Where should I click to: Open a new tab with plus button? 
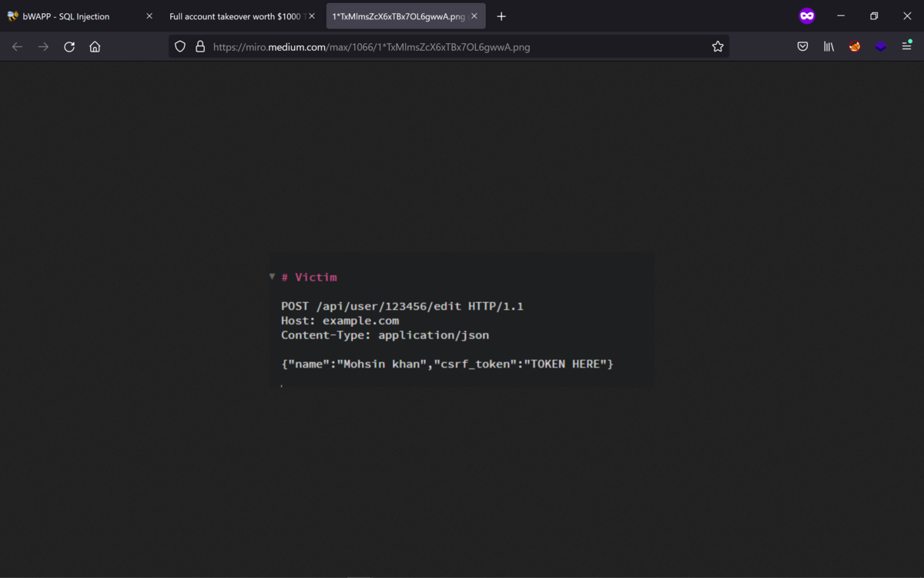point(501,16)
